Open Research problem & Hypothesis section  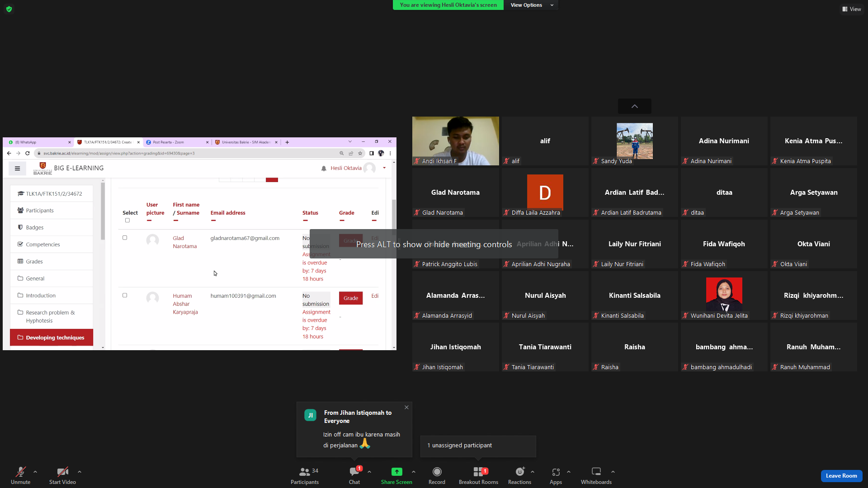tap(52, 316)
